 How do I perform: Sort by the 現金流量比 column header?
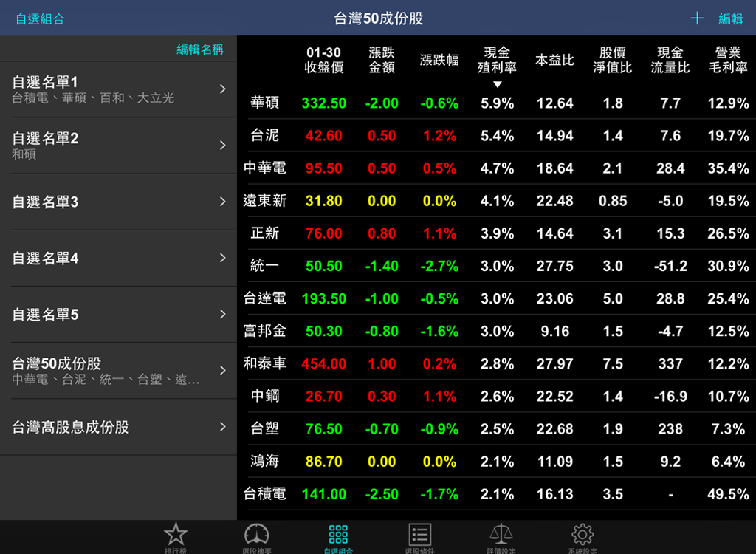(670, 60)
